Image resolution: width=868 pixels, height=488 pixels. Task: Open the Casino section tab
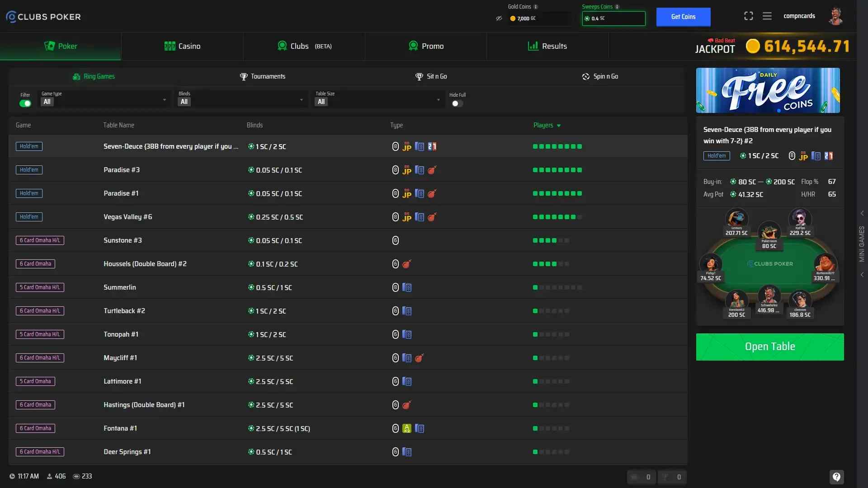pos(182,46)
